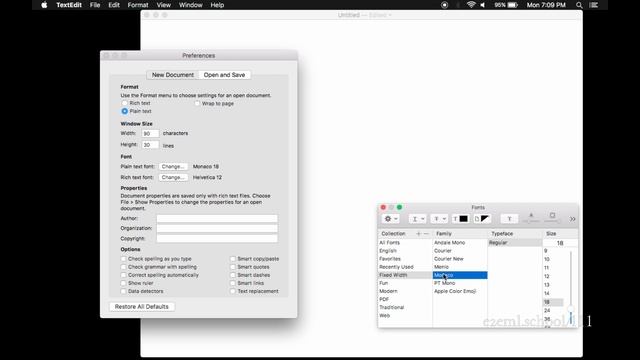This screenshot has width=640, height=360.
Task: Select size 24 in size list
Action: tap(553, 311)
